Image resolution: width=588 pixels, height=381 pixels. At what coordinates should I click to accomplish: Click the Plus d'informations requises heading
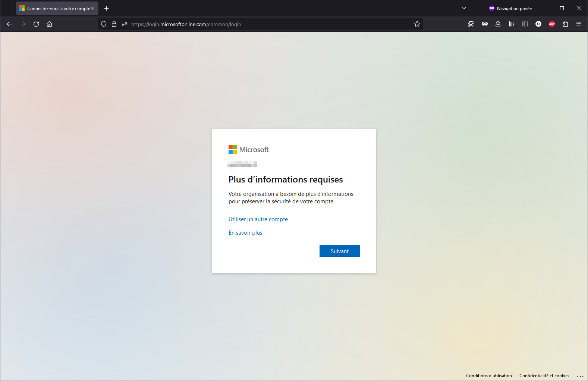pyautogui.click(x=286, y=180)
